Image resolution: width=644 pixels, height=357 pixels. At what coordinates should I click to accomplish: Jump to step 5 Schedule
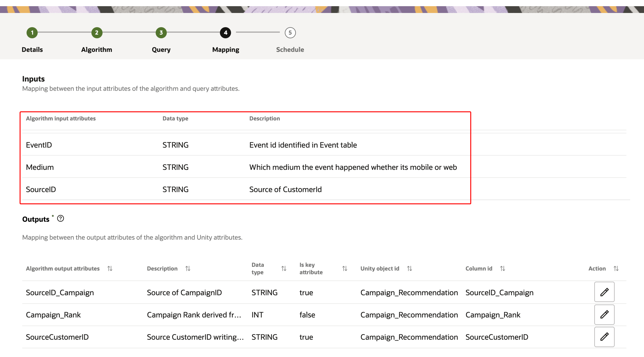point(290,33)
